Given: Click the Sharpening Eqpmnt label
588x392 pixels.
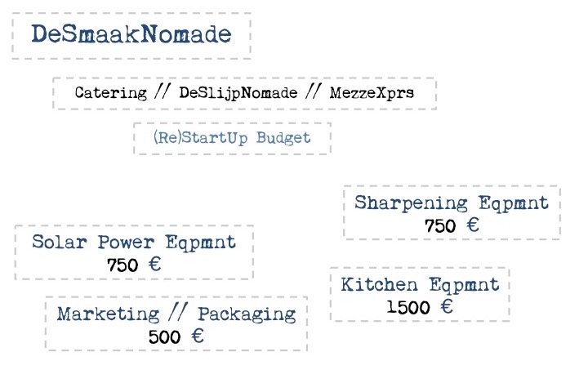Looking at the screenshot, I should pyautogui.click(x=452, y=203).
